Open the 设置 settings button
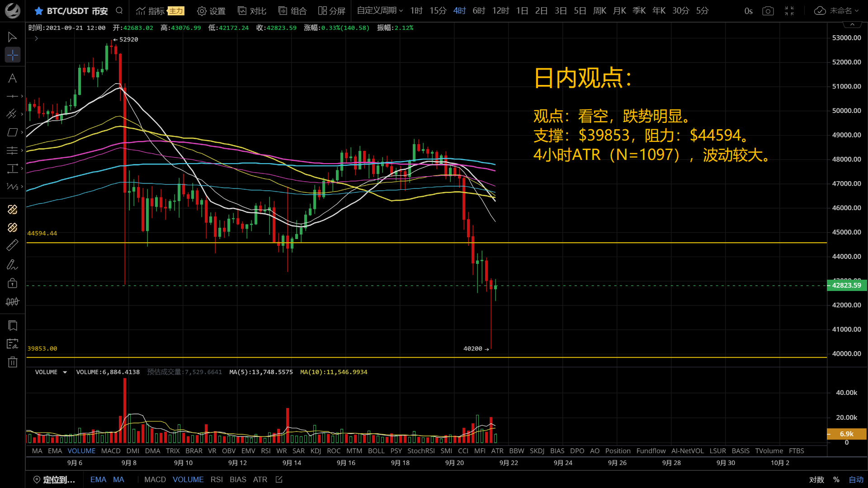 (211, 11)
